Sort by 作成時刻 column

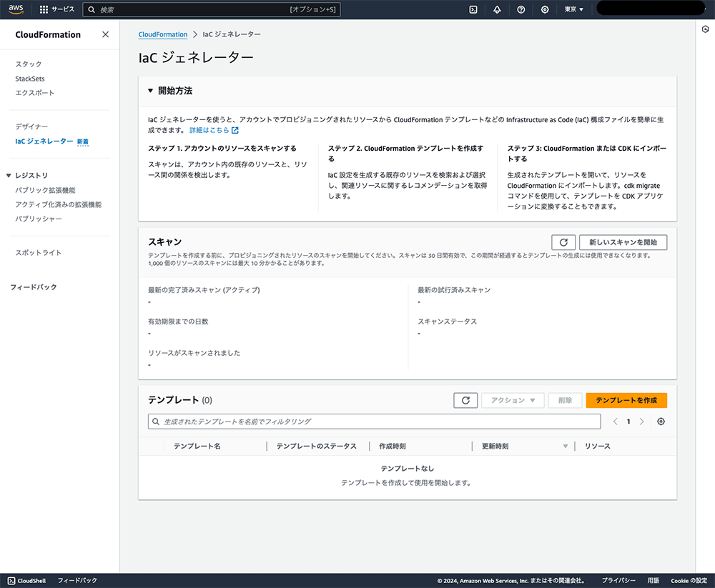[392, 447]
